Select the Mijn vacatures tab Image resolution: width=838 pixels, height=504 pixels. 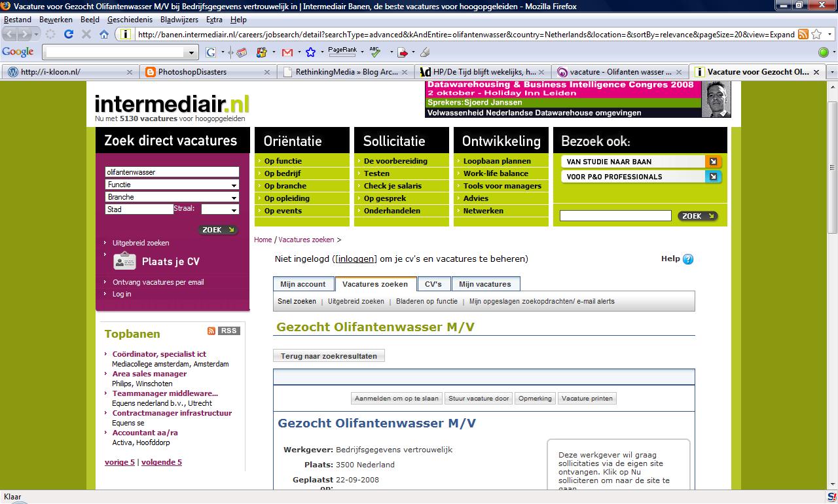click(484, 284)
